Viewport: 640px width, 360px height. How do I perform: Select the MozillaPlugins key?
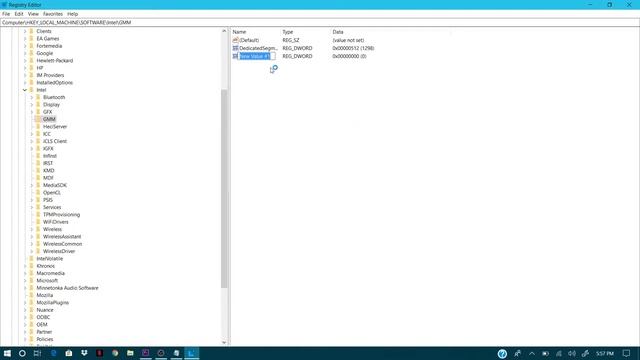coord(53,302)
